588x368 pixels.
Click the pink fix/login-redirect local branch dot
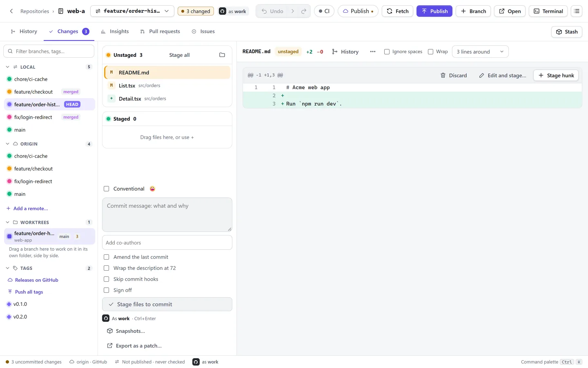(x=9, y=117)
